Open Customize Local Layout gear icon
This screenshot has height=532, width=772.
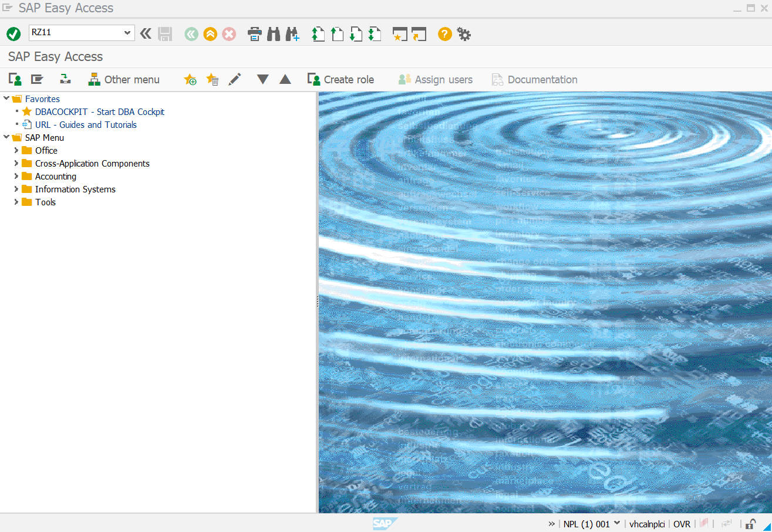(464, 34)
